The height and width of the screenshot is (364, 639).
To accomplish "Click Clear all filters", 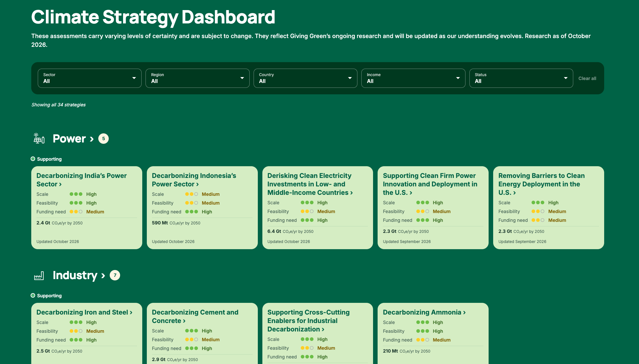I will click(x=587, y=78).
